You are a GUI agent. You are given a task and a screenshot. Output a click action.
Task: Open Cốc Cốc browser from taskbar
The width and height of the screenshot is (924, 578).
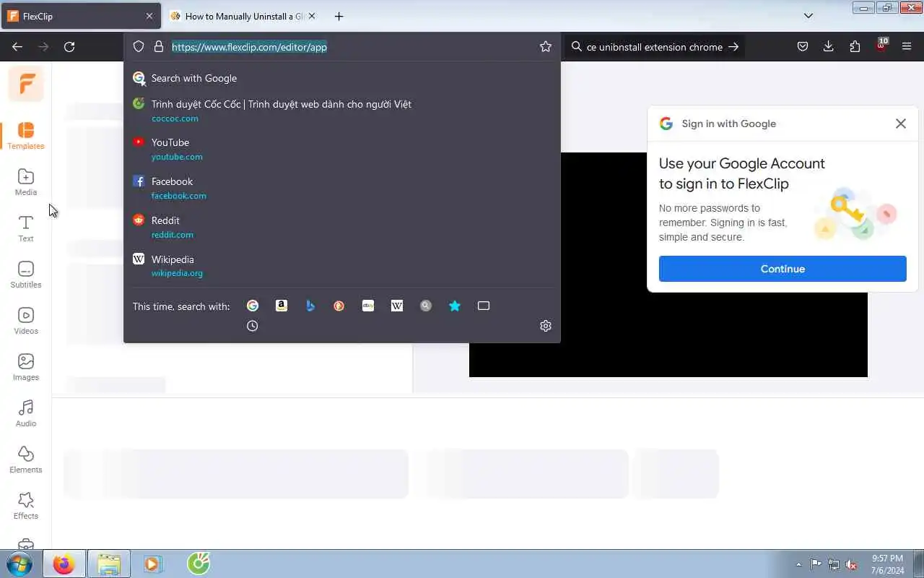[199, 564]
